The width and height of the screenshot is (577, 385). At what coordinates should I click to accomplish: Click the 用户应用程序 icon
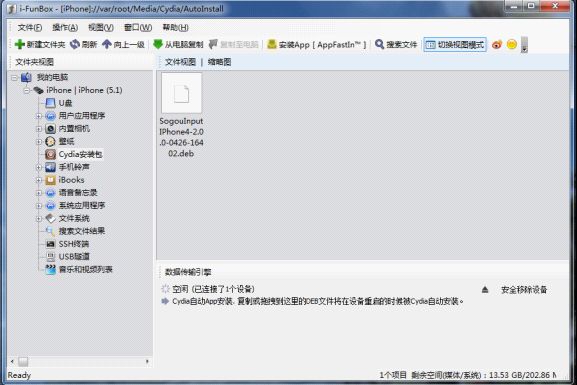50,116
